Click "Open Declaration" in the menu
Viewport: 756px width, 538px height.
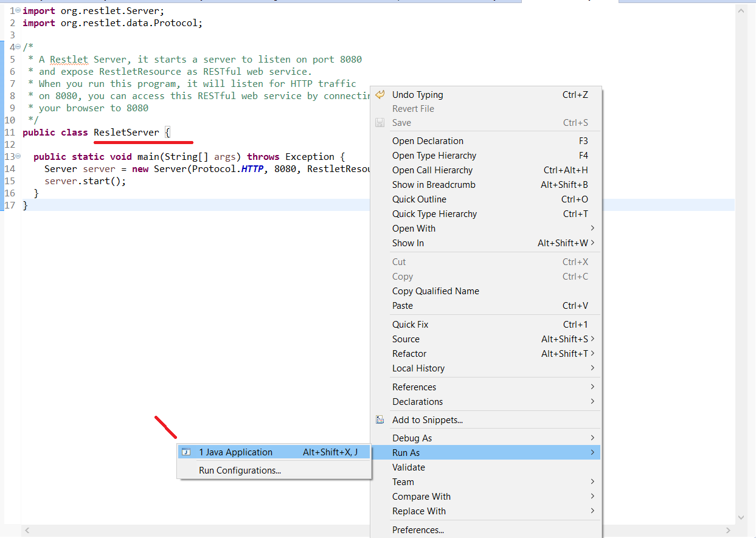[428, 140]
